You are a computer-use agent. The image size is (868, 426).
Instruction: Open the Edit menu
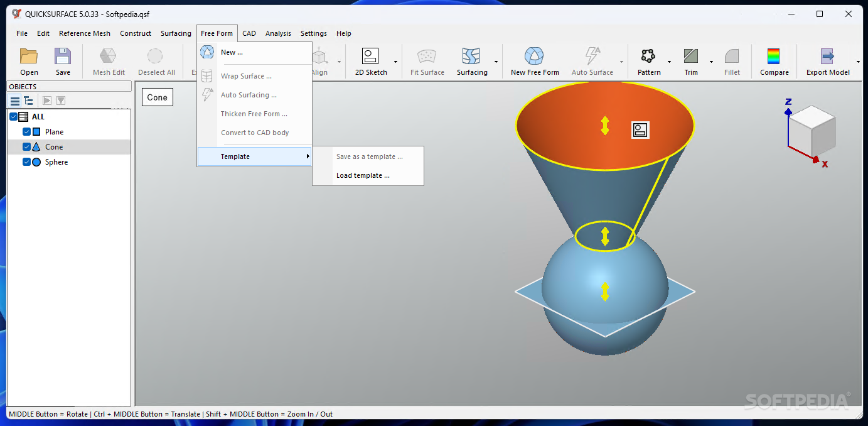(43, 33)
